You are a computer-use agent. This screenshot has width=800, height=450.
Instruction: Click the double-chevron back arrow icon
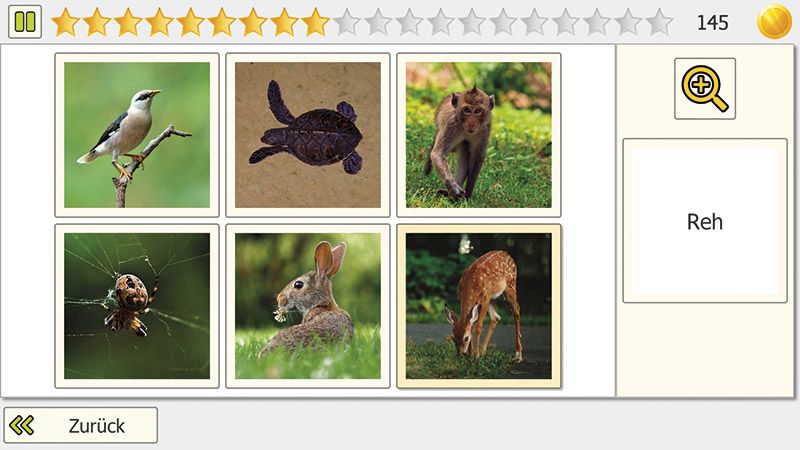[22, 425]
